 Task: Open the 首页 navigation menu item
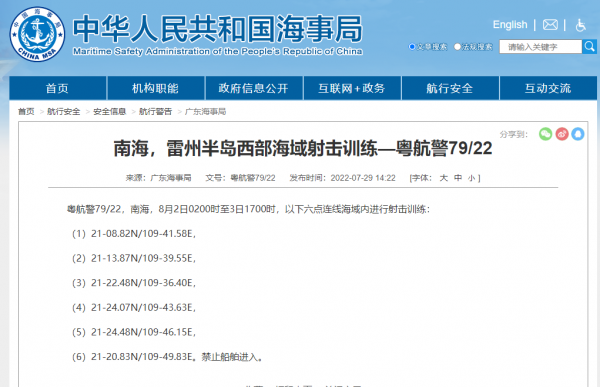pyautogui.click(x=57, y=88)
